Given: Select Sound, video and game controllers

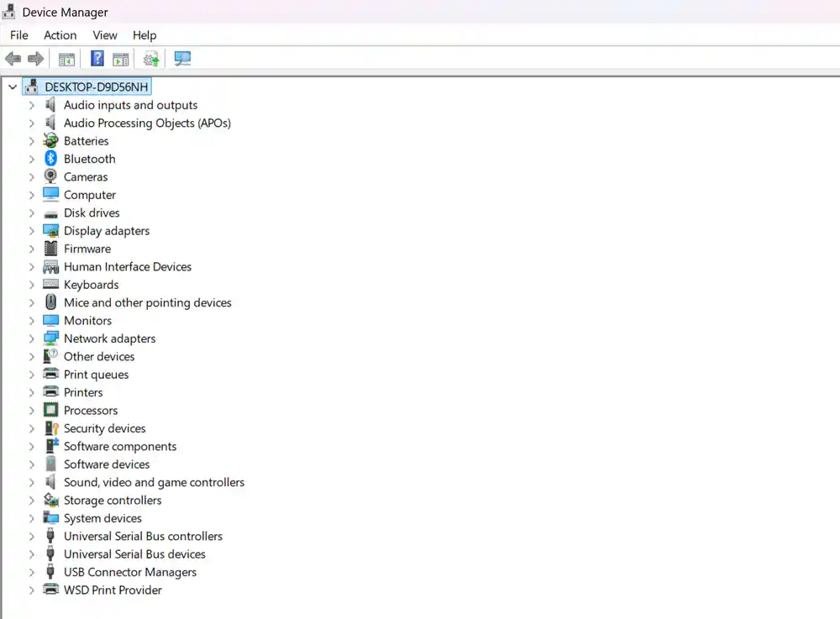Looking at the screenshot, I should (154, 482).
